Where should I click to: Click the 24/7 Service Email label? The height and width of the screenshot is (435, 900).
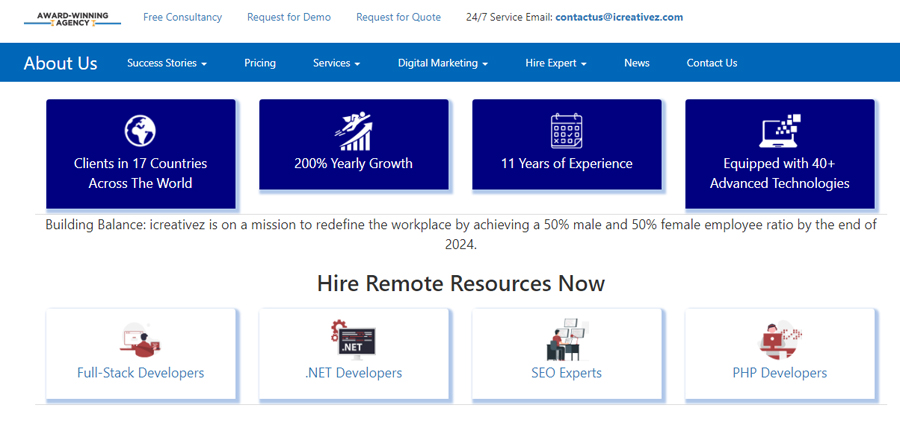click(509, 17)
